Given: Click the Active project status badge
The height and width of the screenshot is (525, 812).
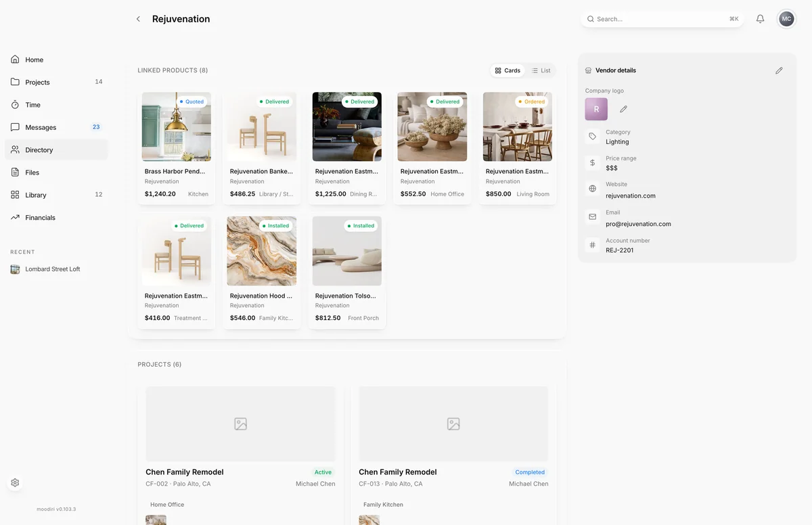Looking at the screenshot, I should (x=323, y=472).
